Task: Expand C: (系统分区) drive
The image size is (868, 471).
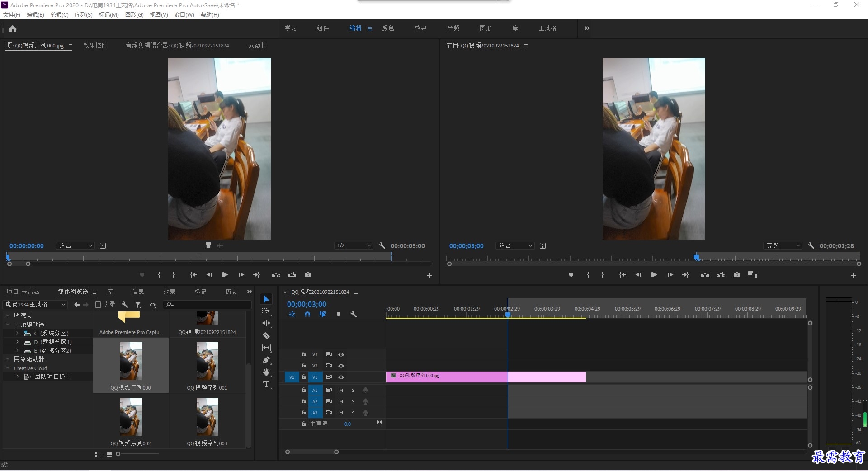Action: pos(17,333)
